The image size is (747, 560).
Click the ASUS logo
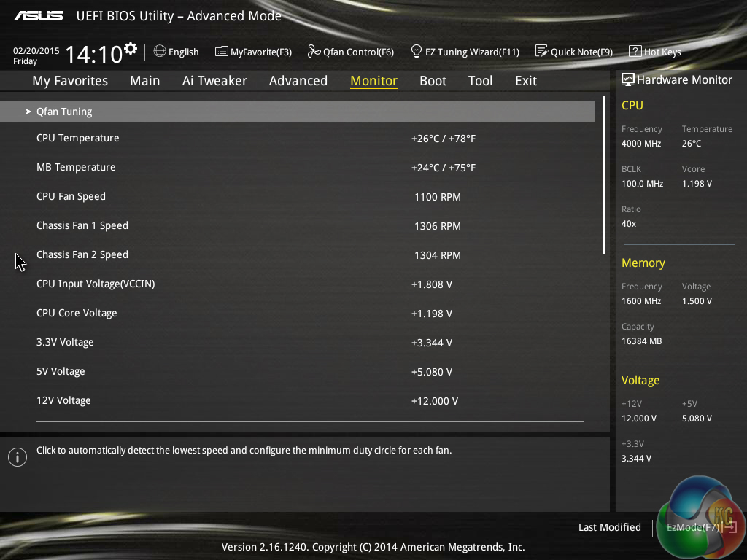[x=39, y=16]
